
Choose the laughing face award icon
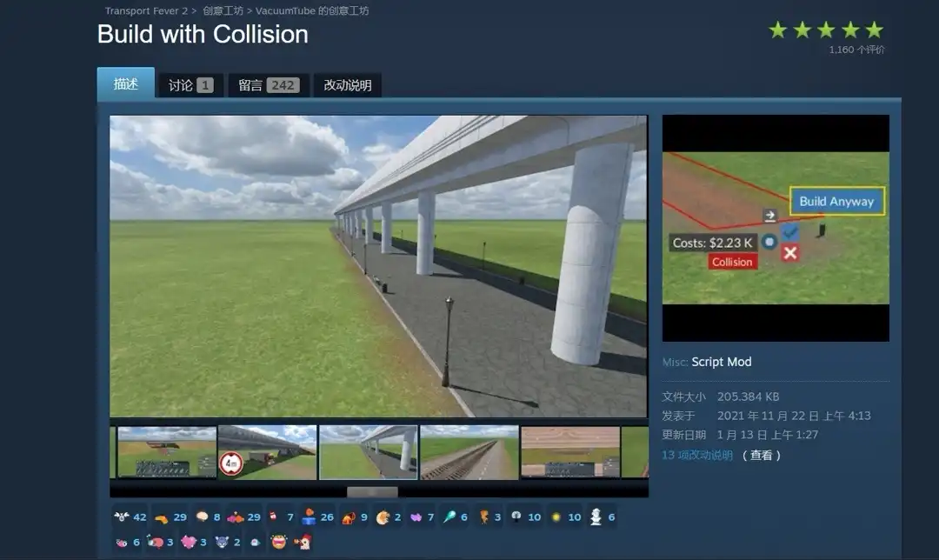click(278, 542)
